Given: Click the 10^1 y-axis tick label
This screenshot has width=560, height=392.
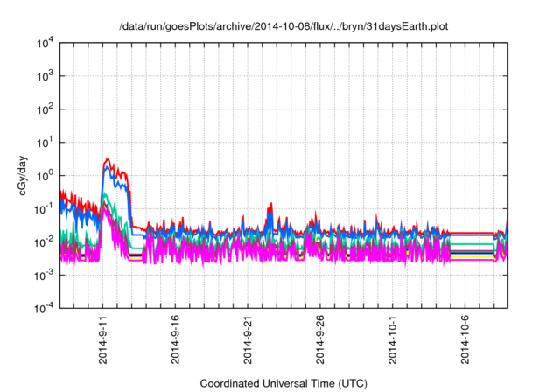Looking at the screenshot, I should (44, 143).
